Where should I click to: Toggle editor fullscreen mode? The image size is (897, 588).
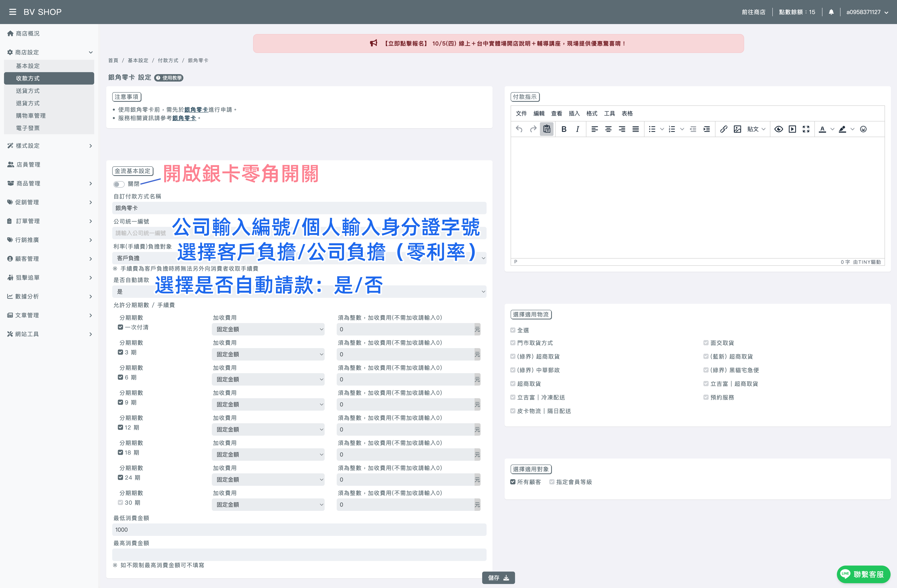pos(806,129)
